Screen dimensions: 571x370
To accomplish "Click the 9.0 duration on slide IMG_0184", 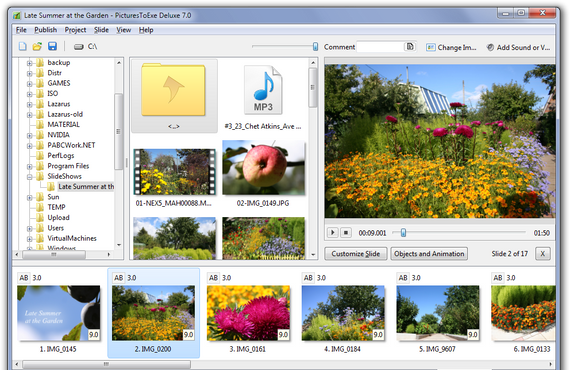I will [378, 334].
